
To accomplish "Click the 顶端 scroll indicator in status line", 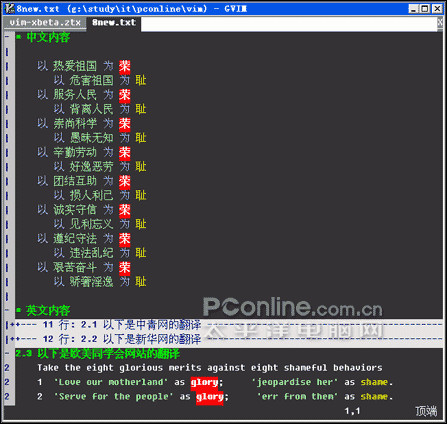I will pos(426,411).
